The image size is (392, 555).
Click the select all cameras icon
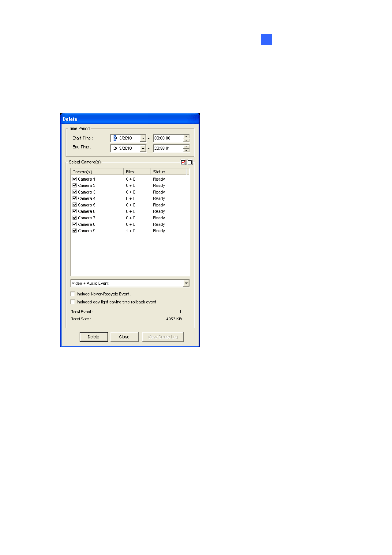click(x=183, y=162)
